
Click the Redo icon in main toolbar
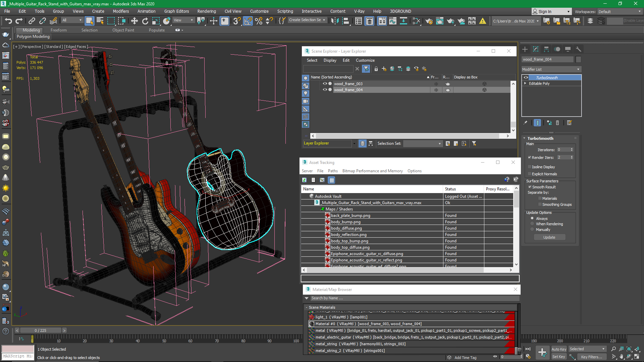tap(19, 21)
